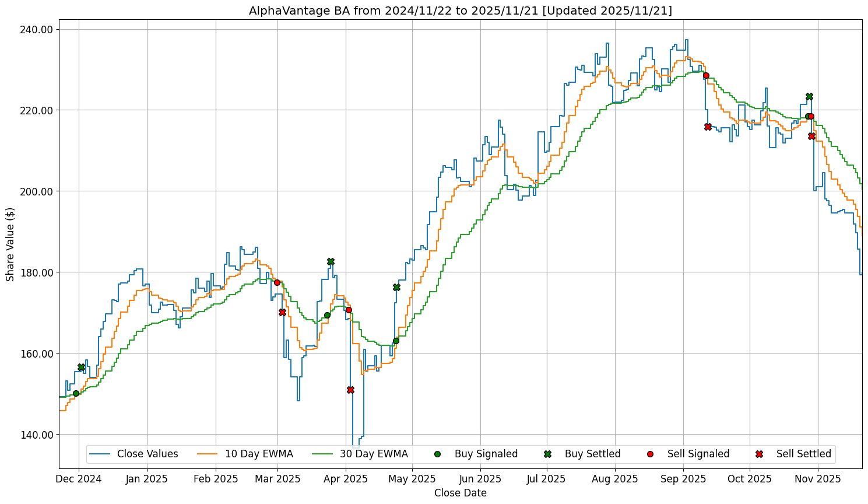The height and width of the screenshot is (504, 868).
Task: Click the Close Date x-axis label
Action: click(x=460, y=493)
